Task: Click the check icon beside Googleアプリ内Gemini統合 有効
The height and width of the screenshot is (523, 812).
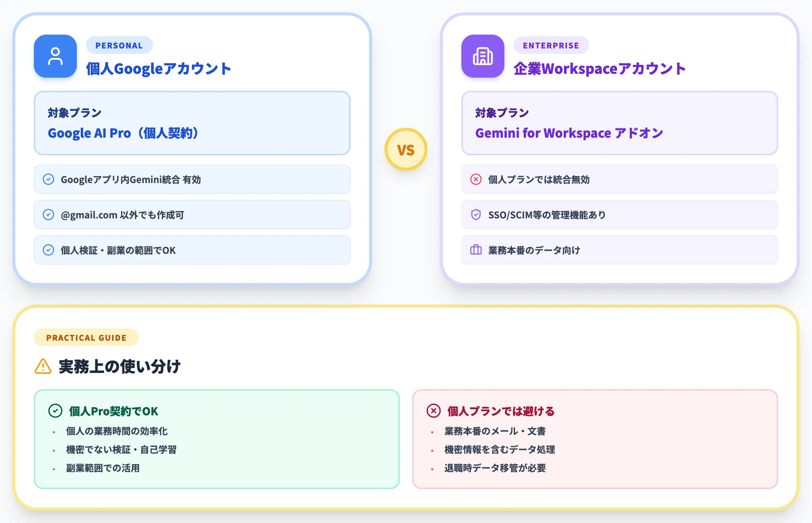Action: click(x=48, y=179)
